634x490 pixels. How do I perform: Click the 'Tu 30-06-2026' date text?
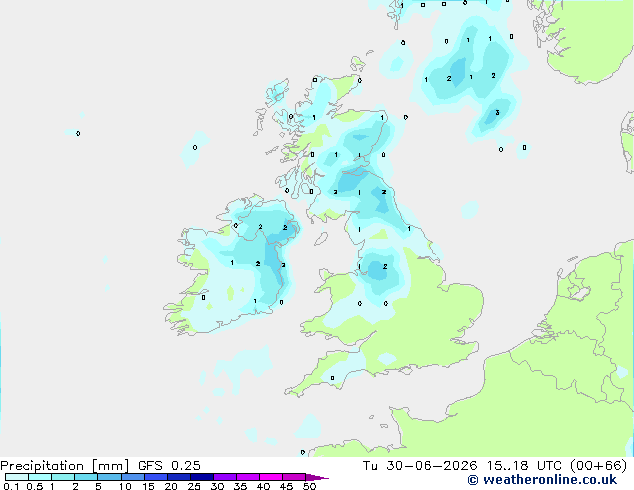420,466
